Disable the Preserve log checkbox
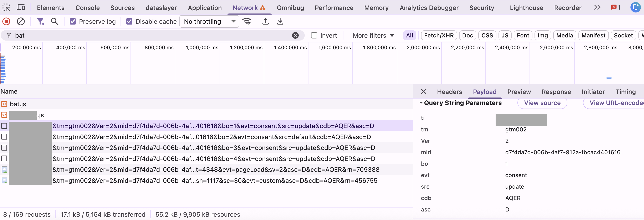644x220 pixels. click(73, 21)
